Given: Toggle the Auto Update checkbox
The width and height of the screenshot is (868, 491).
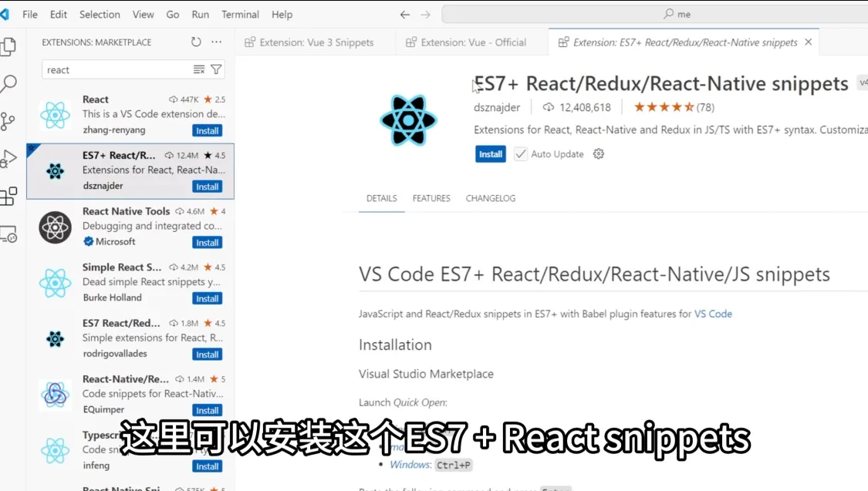Looking at the screenshot, I should 520,153.
